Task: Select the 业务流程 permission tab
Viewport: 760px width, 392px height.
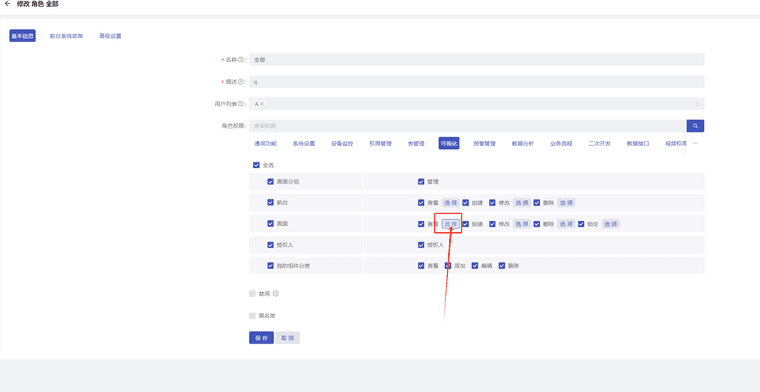Action: 561,143
